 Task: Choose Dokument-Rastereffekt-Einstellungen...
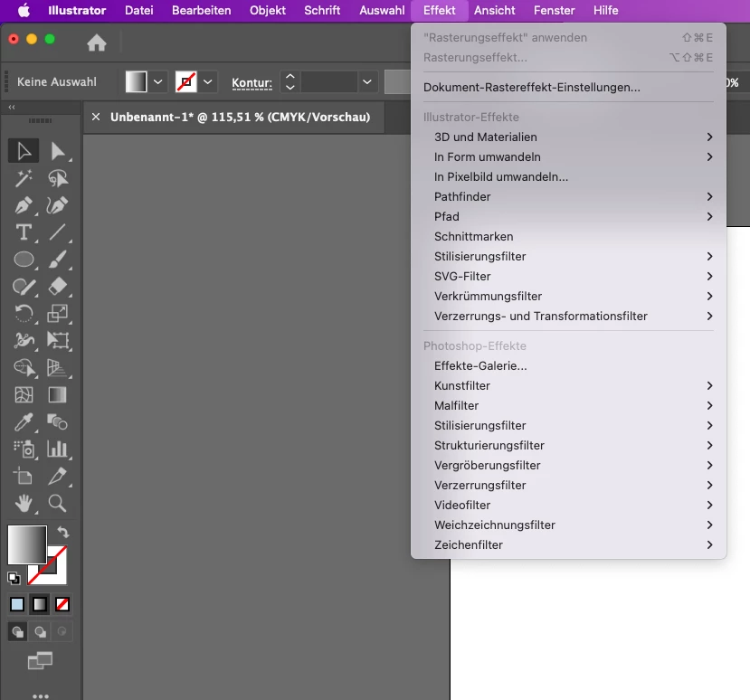pos(568,88)
